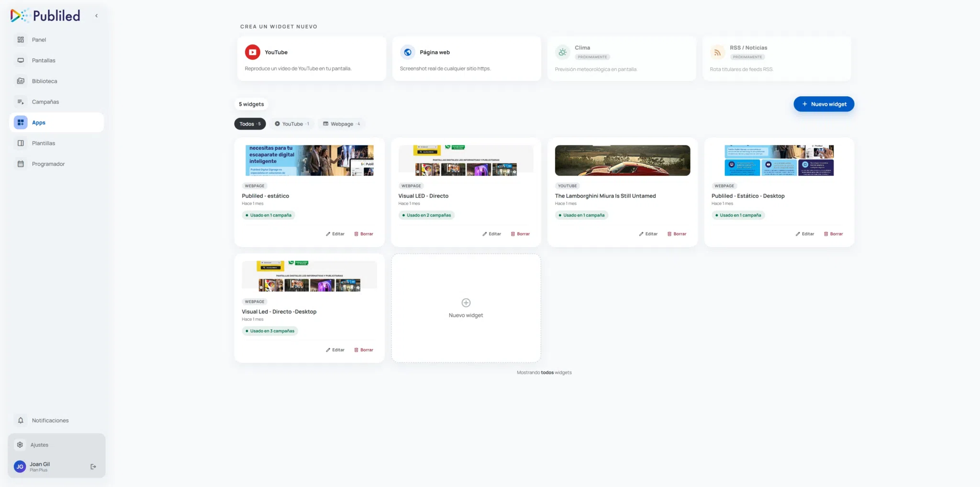Viewport: 980px width, 487px height.
Task: Delete Visual Led - Directo -Desktop widget
Action: 364,350
